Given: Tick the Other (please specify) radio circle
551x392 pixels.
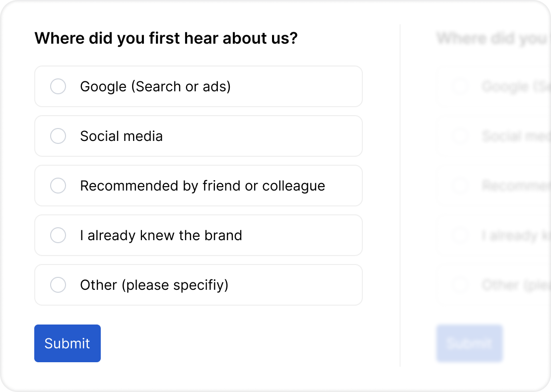Looking at the screenshot, I should pos(58,285).
